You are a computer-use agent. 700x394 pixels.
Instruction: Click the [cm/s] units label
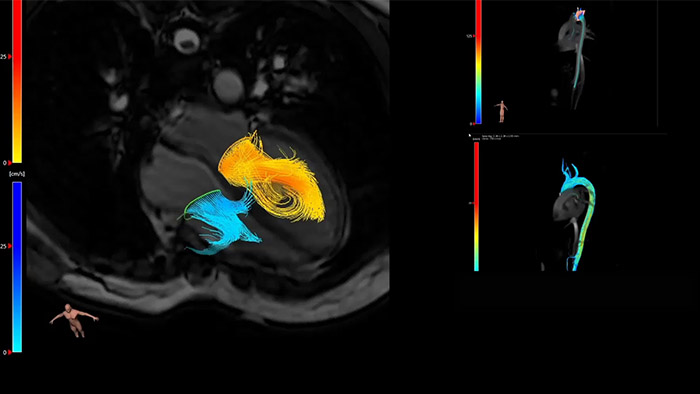17,174
